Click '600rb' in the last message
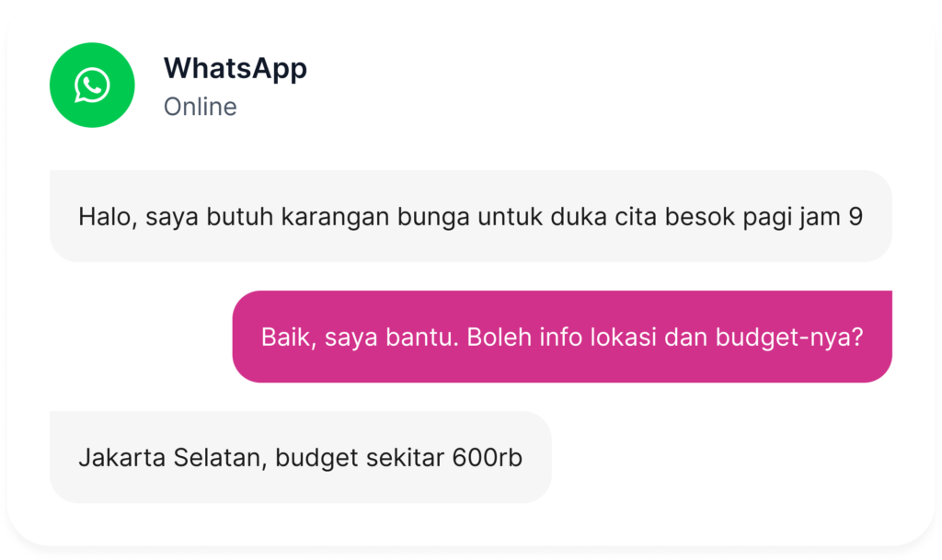Screen dimensions: 942x560 pyautogui.click(x=487, y=457)
